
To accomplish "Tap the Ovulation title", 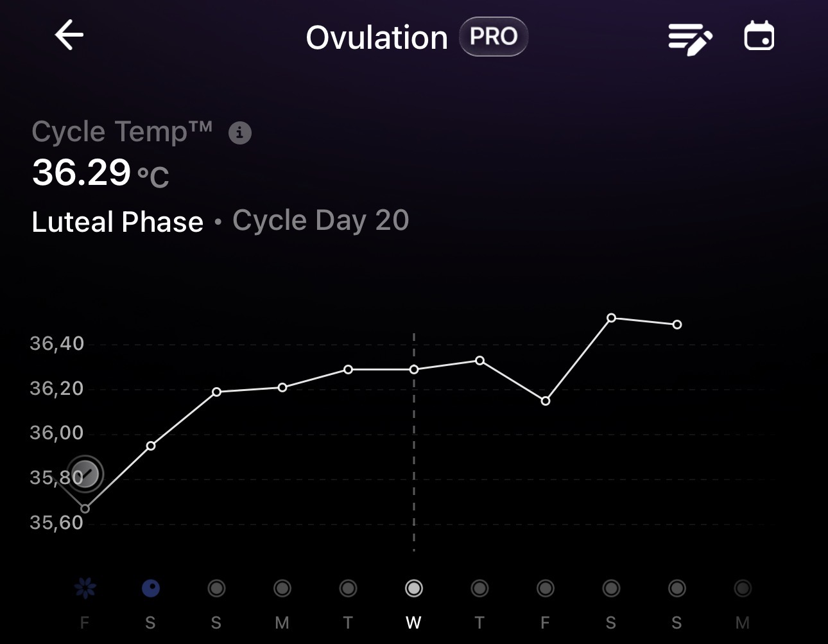I will 377,38.
